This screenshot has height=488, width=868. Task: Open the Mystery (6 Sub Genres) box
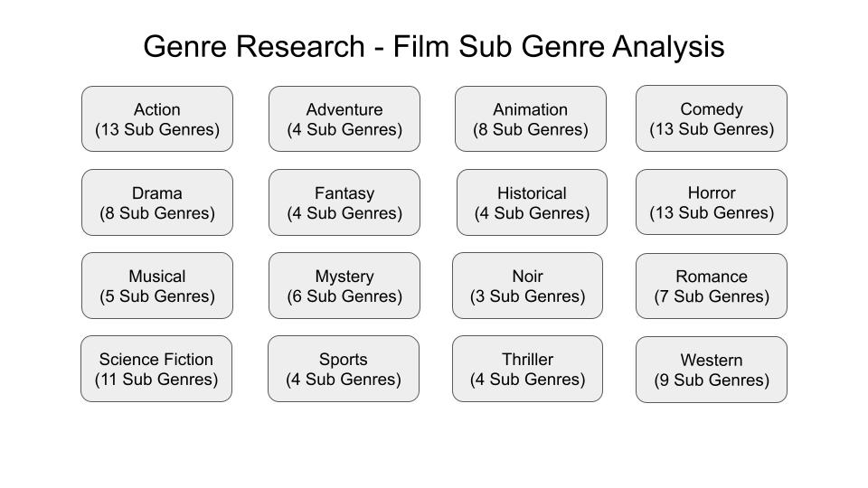[344, 286]
